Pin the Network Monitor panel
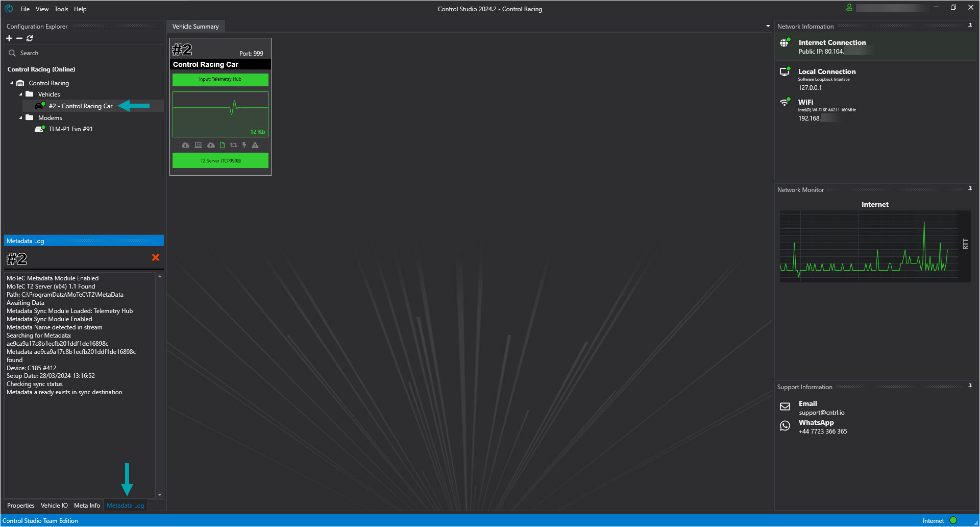The image size is (980, 527). click(970, 189)
